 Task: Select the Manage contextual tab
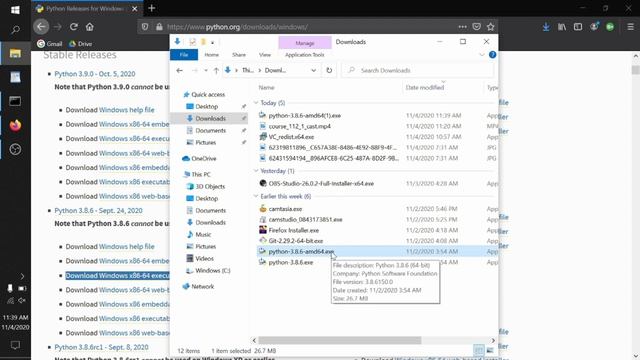(x=305, y=43)
